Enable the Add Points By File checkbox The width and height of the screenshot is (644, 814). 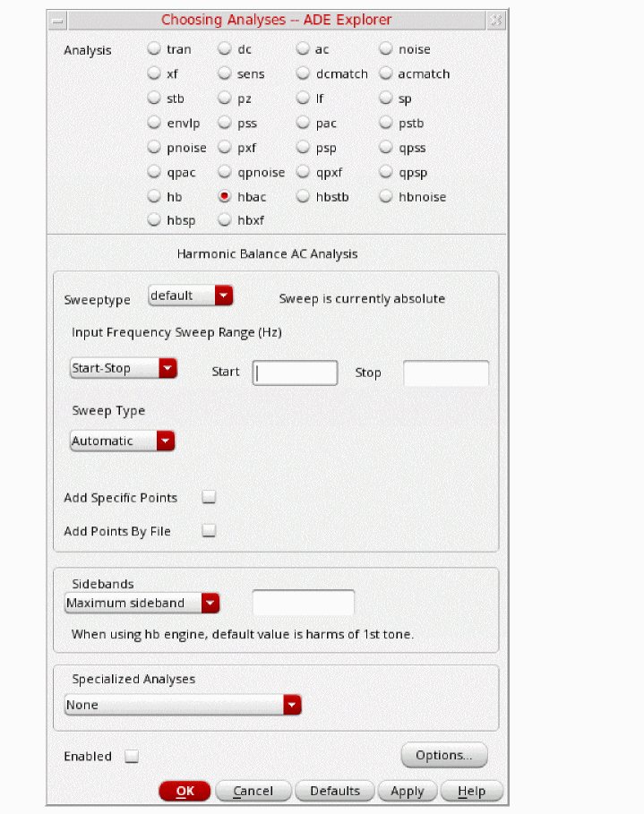pyautogui.click(x=209, y=530)
